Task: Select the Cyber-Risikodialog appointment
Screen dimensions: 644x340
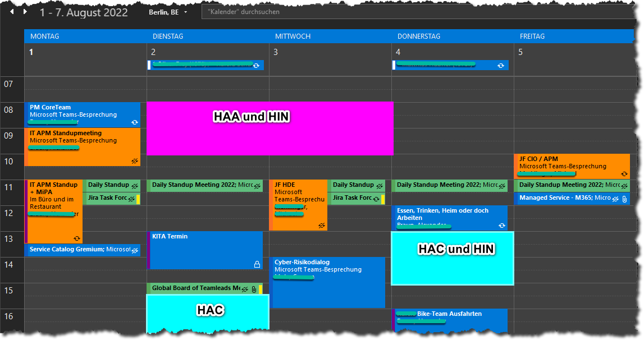Action: click(327, 283)
